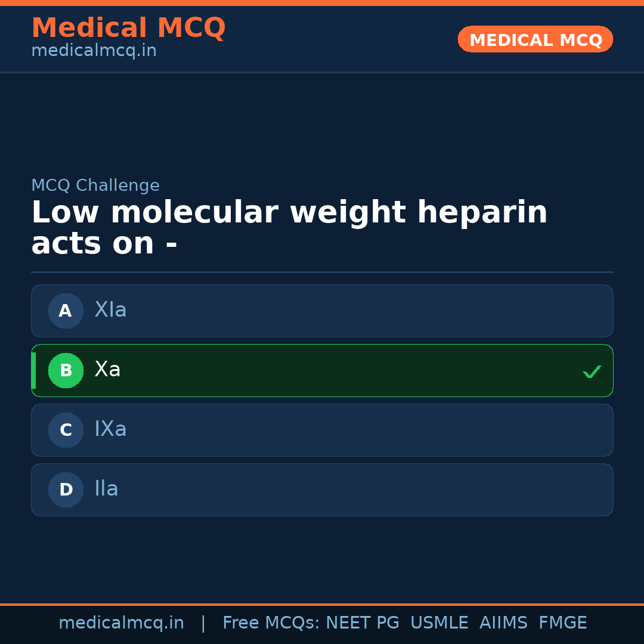Click the C option circle badge
This screenshot has width=644, height=644.
pos(66,430)
